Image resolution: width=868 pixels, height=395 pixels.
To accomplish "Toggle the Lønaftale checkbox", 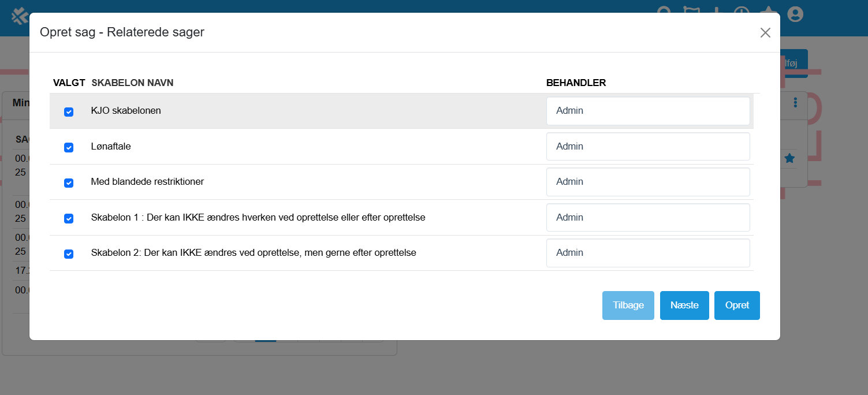I will (69, 148).
